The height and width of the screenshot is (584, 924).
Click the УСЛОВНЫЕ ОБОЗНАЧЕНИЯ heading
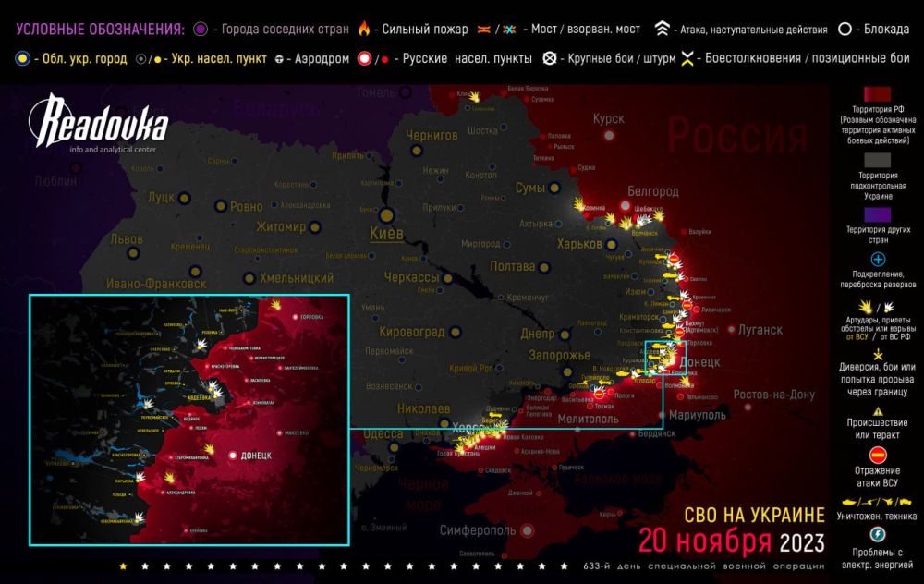[100, 29]
